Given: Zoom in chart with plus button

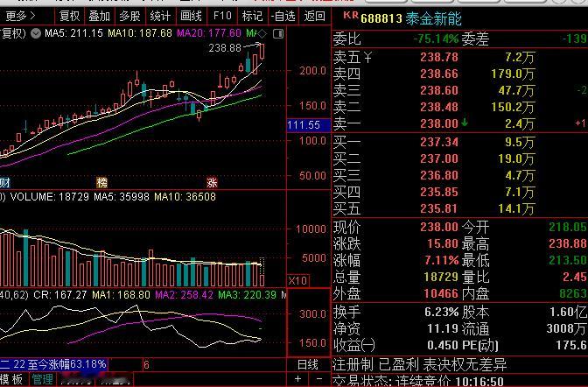Looking at the screenshot, I should 297,379.
